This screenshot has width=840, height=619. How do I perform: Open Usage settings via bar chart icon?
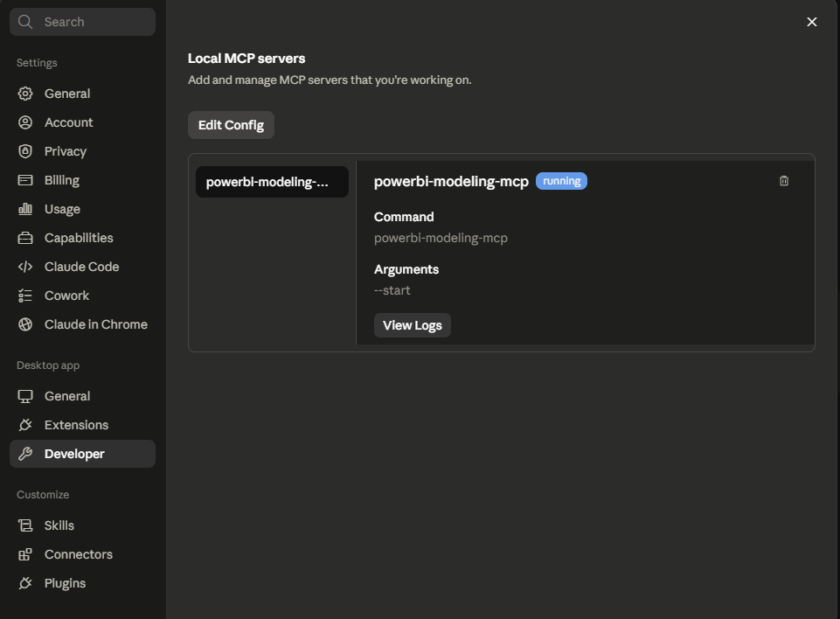[25, 208]
